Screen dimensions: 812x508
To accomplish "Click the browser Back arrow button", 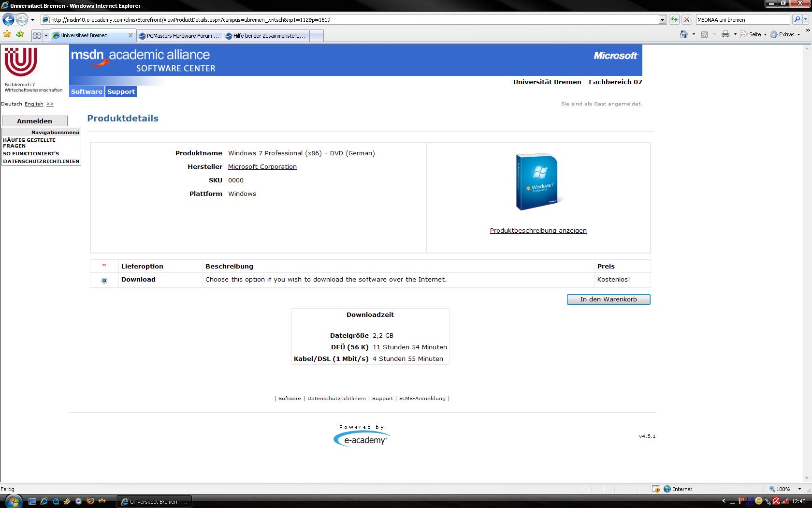I will (x=8, y=20).
